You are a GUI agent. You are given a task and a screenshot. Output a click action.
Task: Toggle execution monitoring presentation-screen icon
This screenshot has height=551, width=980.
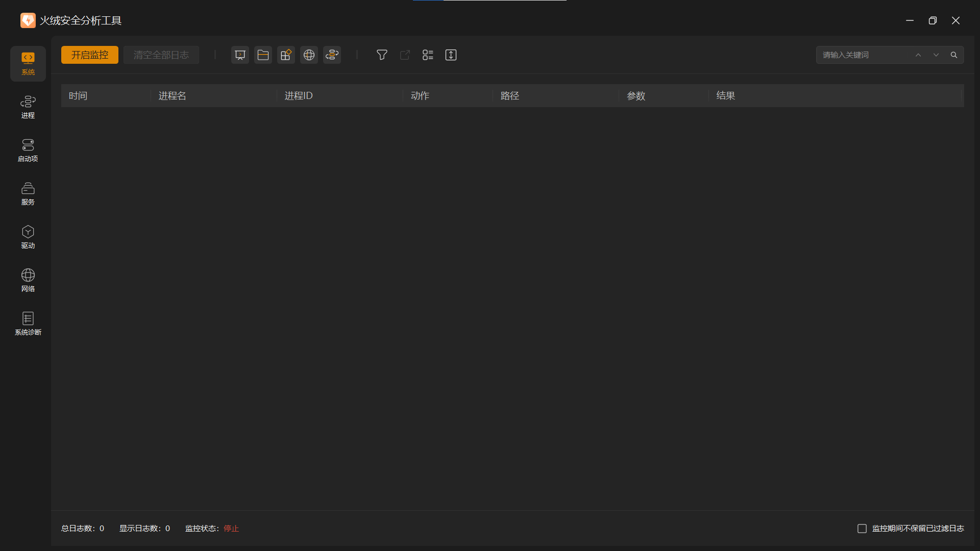[x=240, y=55]
